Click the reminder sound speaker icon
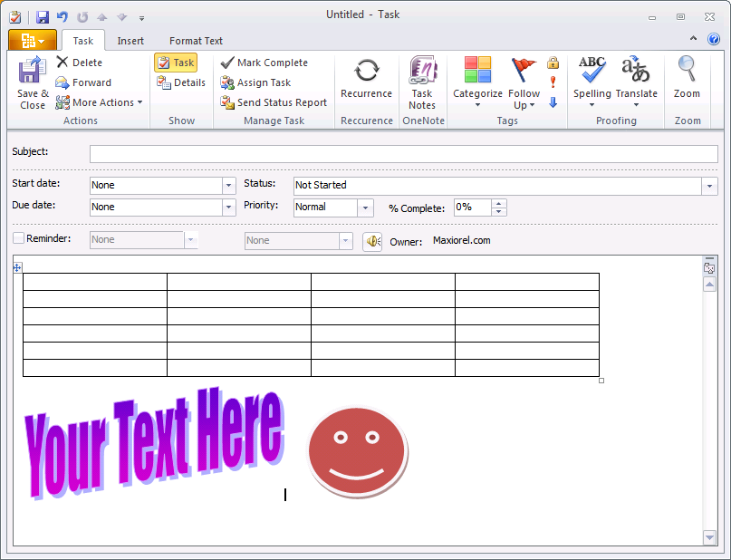Image resolution: width=731 pixels, height=560 pixels. (x=372, y=241)
